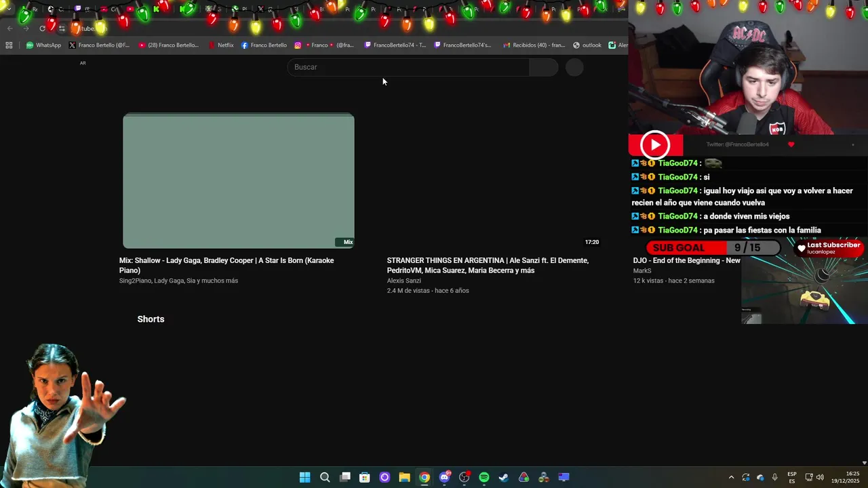Screen dimensions: 868x488
Task: Click the Shorts section heading
Action: coord(151,319)
